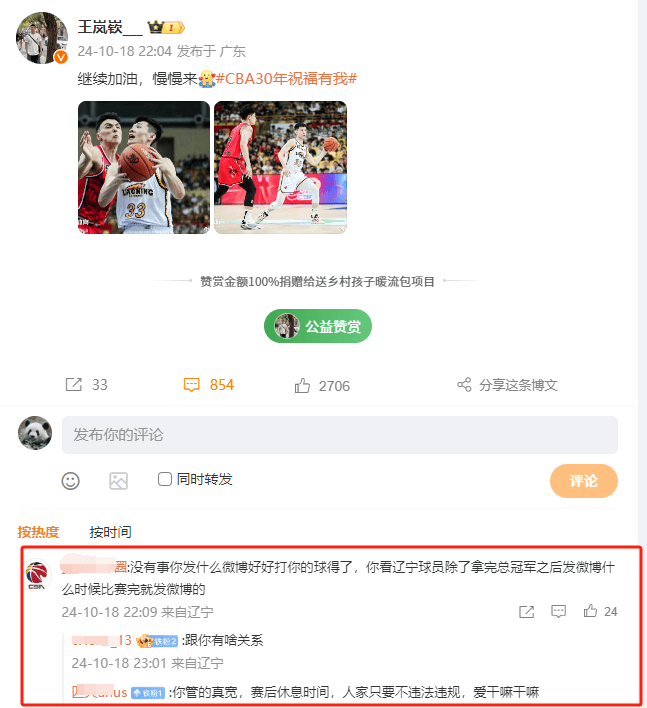The height and width of the screenshot is (708, 647).
Task: Like the post with 2706 thumbs-up
Action: tap(302, 386)
